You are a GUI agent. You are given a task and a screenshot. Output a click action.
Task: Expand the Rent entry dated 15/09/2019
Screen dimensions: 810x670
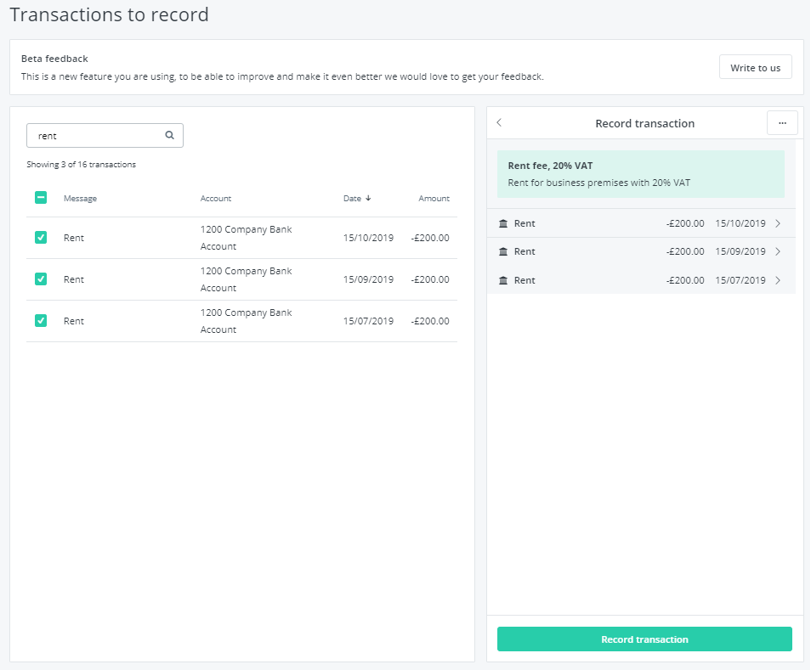coord(777,251)
